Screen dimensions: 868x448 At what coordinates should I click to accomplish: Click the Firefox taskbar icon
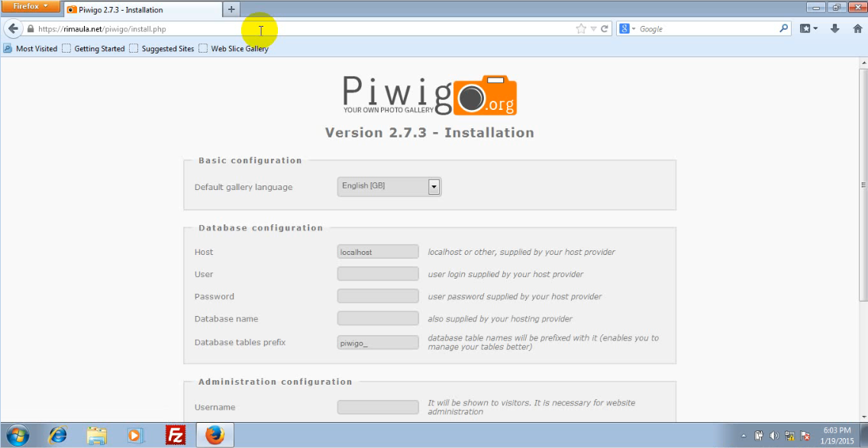(215, 435)
